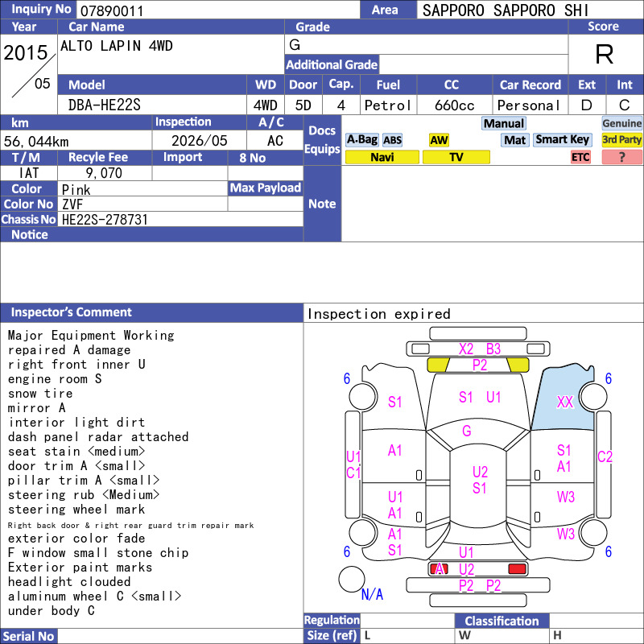Click the Note section label
The image size is (644, 644).
coord(322,204)
